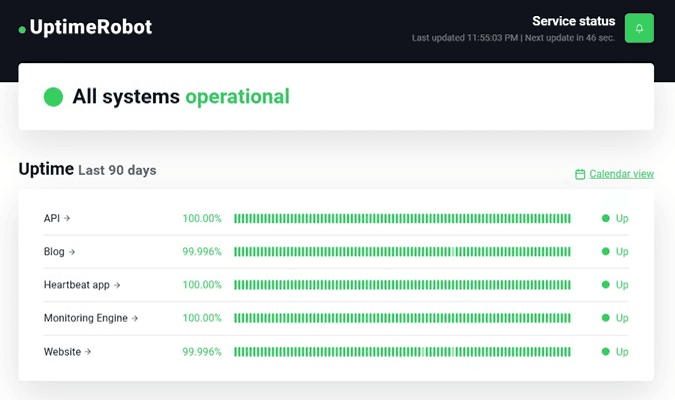Click the Heartbeat app 100.00% value
The width and height of the screenshot is (675, 400).
click(202, 285)
